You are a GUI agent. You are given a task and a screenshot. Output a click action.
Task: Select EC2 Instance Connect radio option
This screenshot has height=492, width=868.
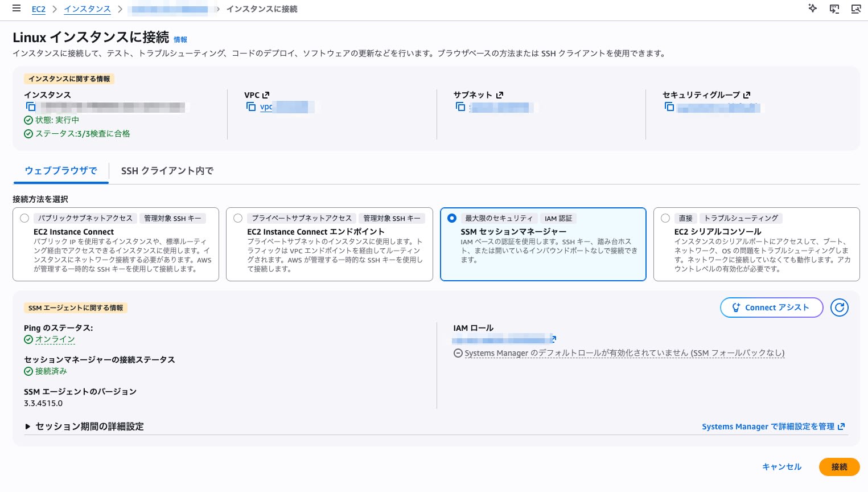[24, 218]
